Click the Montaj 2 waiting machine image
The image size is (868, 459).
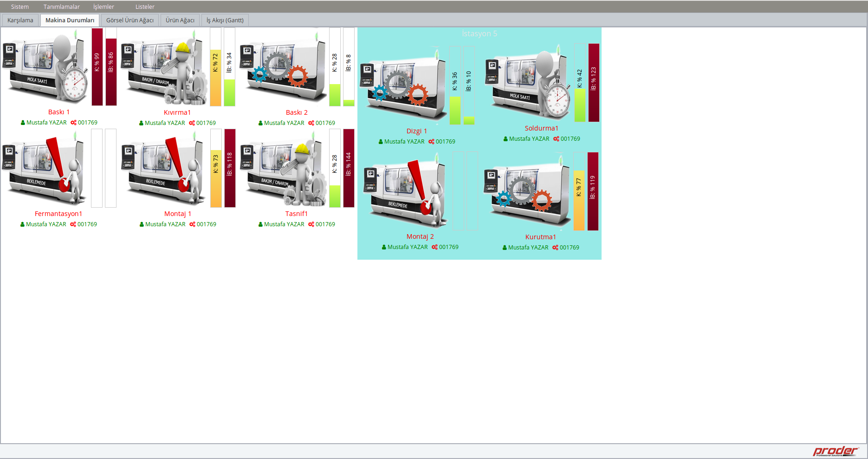click(405, 191)
